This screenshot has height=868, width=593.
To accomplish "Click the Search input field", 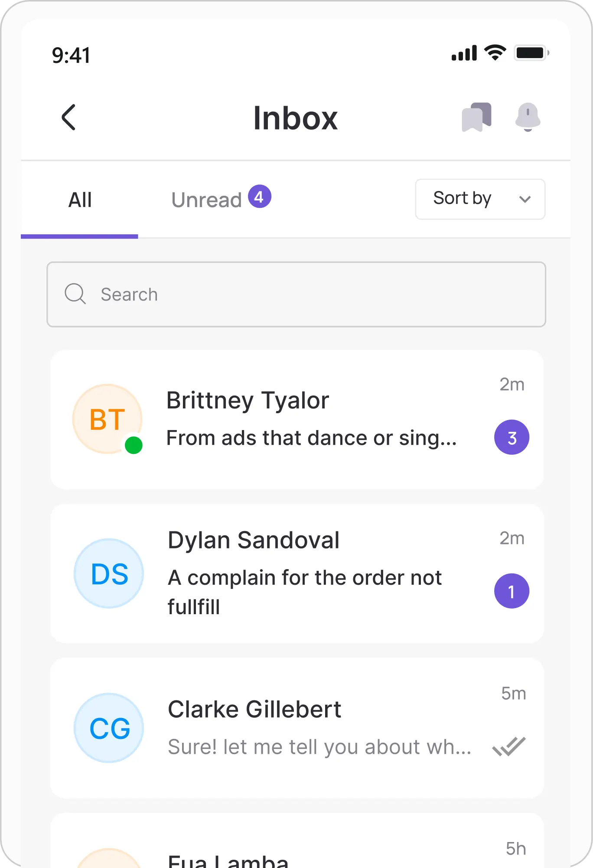I will click(303, 295).
